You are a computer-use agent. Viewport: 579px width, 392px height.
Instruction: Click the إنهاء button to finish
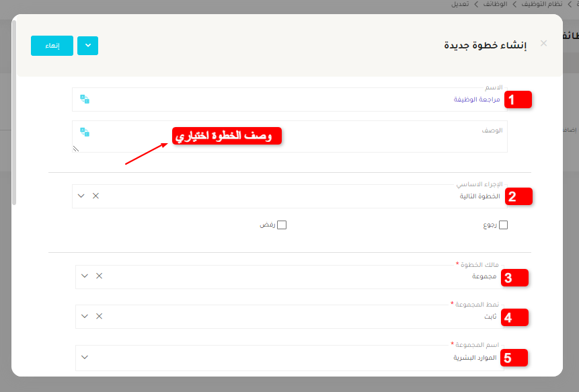click(52, 46)
